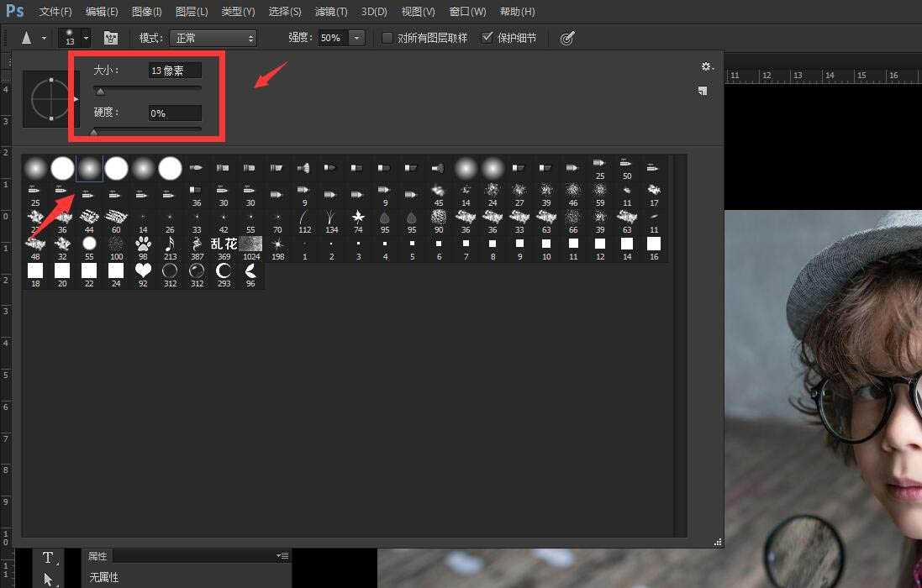Select the feather-like brush 96
The height and width of the screenshot is (588, 922).
click(x=250, y=276)
